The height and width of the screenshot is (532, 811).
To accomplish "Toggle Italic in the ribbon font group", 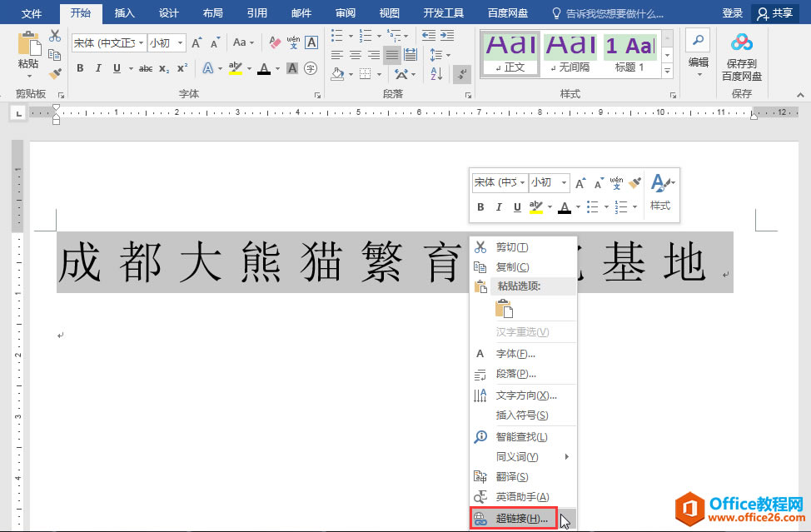I will point(98,68).
